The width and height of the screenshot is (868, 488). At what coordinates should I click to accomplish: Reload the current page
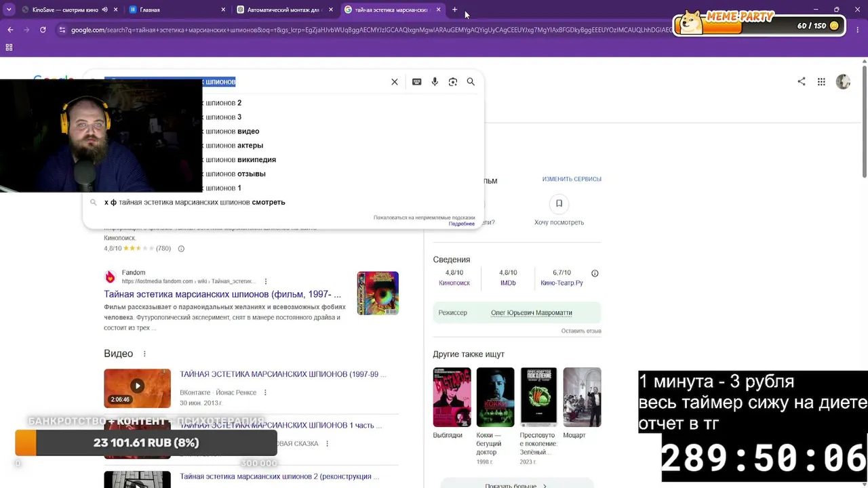coord(43,30)
